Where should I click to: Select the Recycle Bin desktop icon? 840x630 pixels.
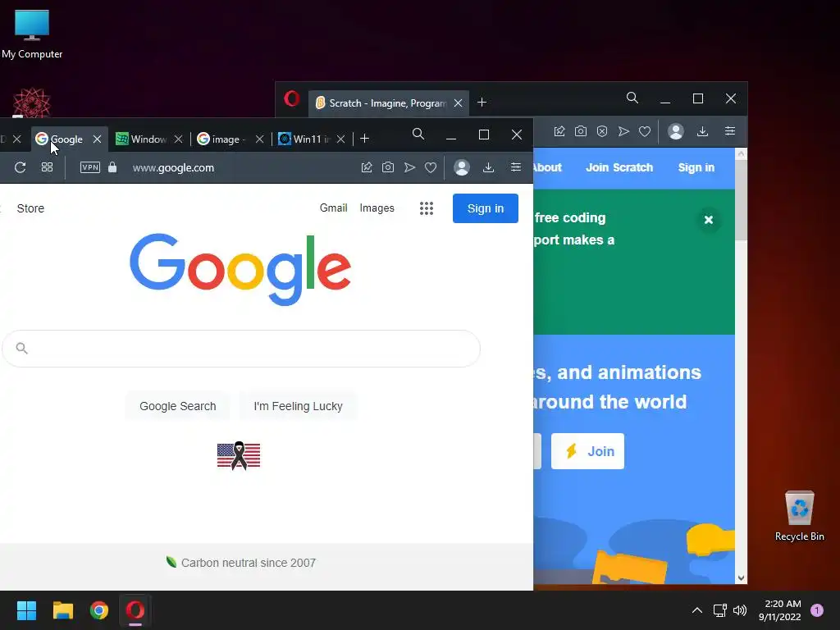click(799, 516)
